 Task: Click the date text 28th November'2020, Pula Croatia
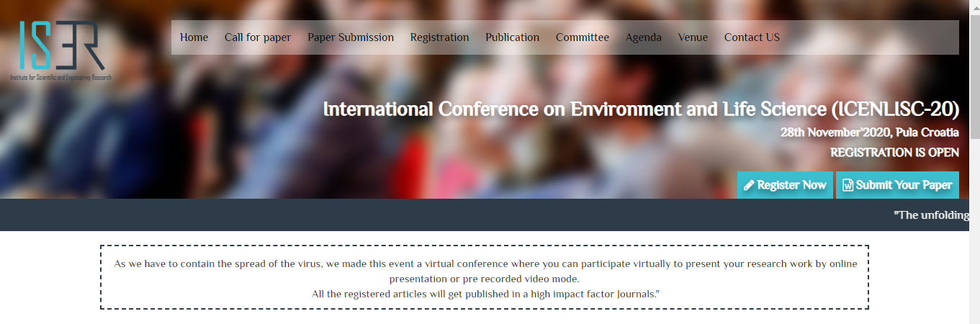(x=869, y=132)
